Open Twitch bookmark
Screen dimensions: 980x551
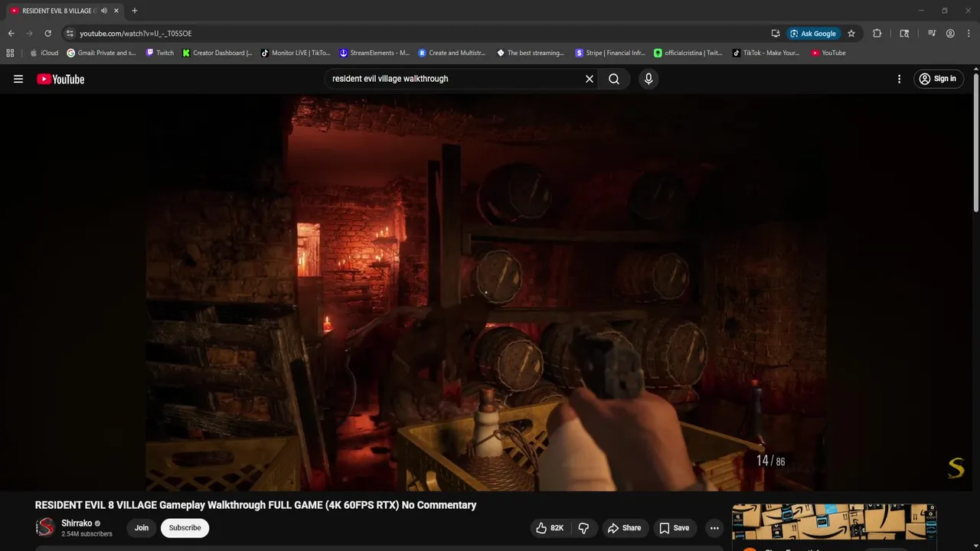pos(160,53)
